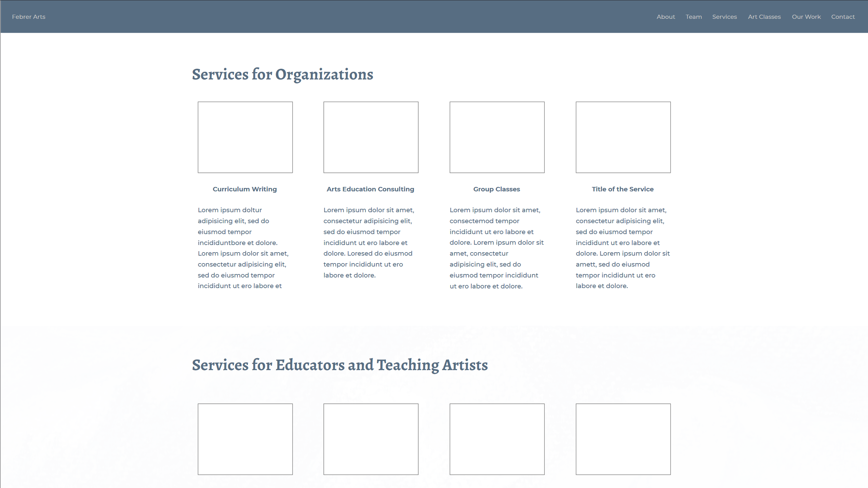
Task: Click the Febrer Arts site logo text
Action: pyautogui.click(x=29, y=17)
